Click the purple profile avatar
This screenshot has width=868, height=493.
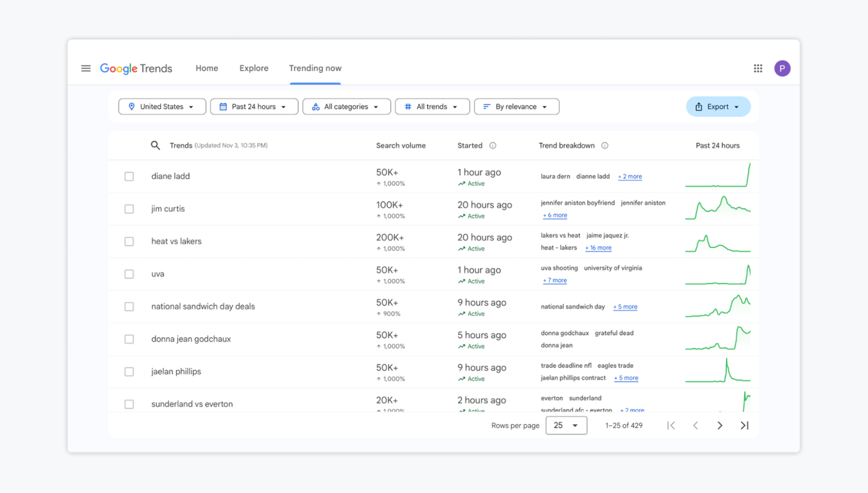click(x=782, y=68)
